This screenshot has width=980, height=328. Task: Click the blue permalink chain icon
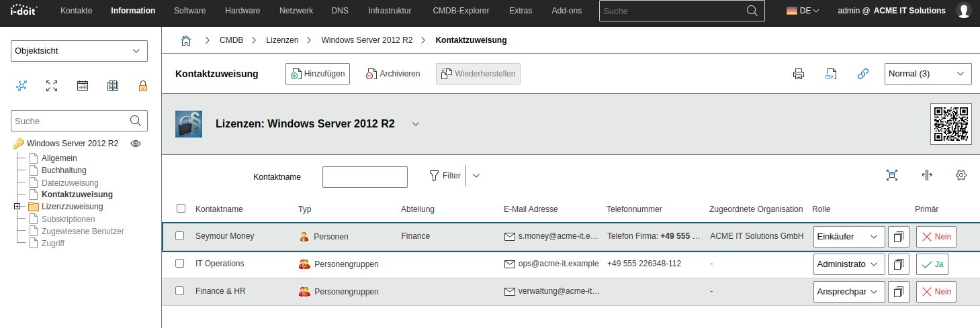863,74
